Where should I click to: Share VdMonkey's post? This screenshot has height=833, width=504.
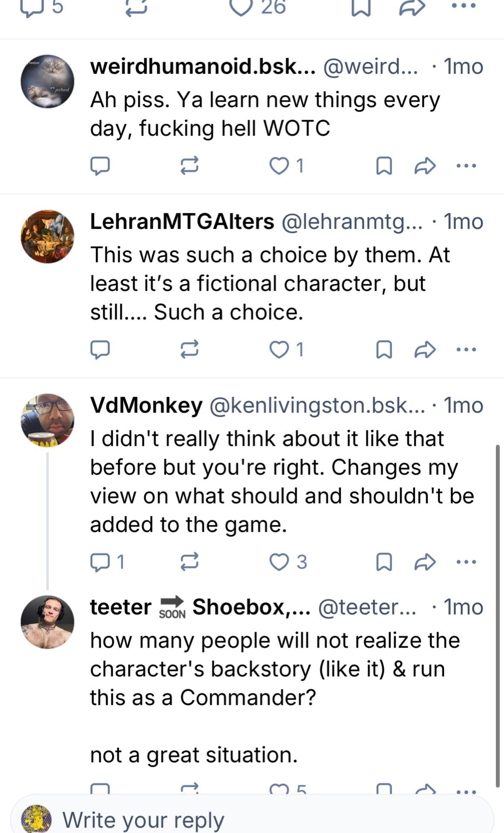[425, 562]
